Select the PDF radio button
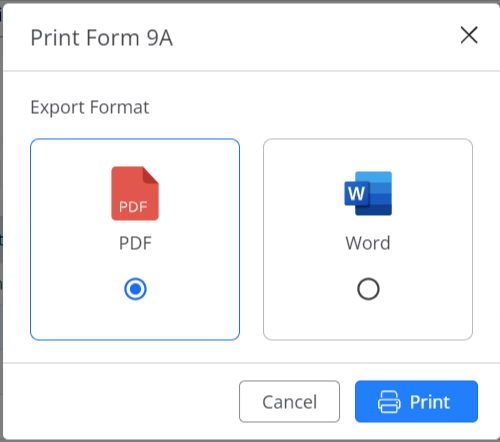This screenshot has height=442, width=500. pyautogui.click(x=135, y=289)
